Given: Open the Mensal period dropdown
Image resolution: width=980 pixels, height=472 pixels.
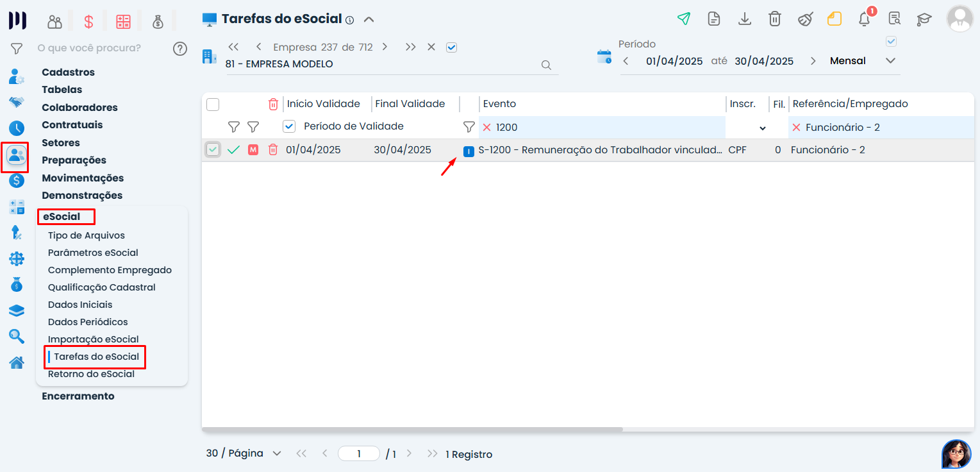Looking at the screenshot, I should click(x=862, y=61).
